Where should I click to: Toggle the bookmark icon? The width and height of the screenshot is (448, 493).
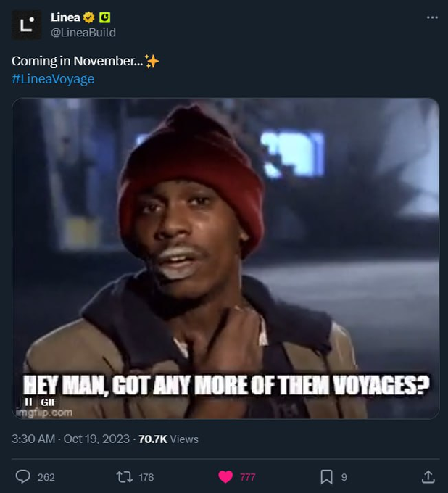click(326, 476)
